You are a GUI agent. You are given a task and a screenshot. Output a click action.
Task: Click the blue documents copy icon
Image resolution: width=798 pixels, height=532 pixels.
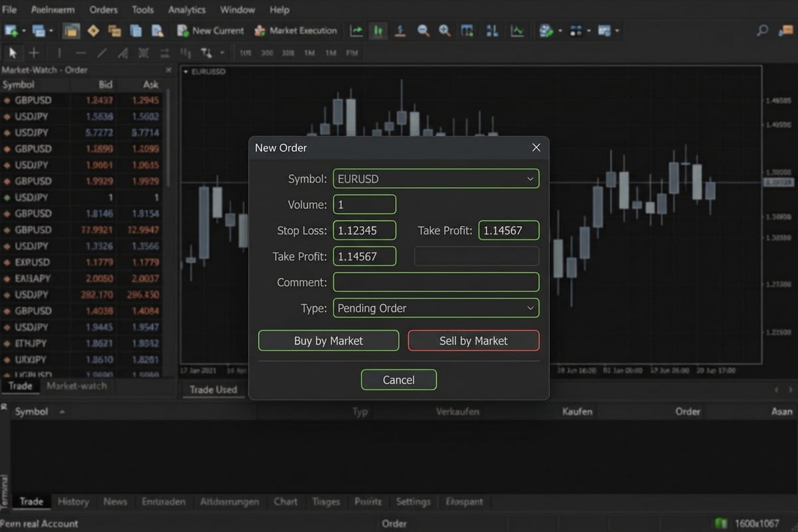[136, 31]
